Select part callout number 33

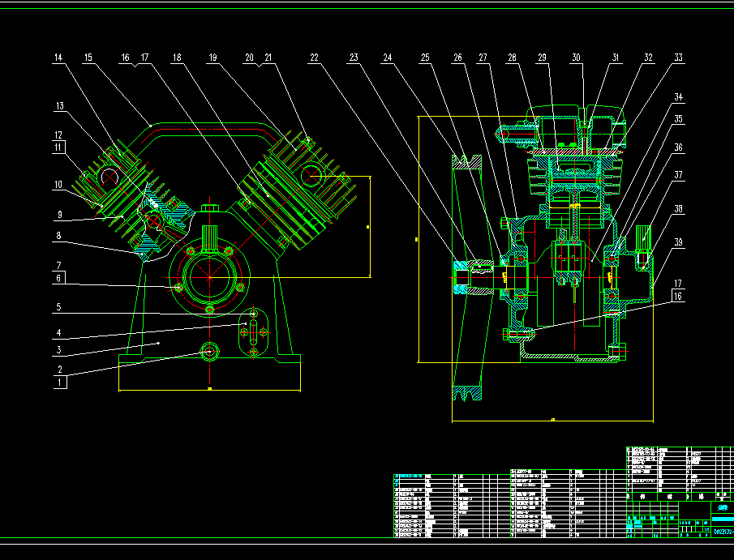click(678, 58)
